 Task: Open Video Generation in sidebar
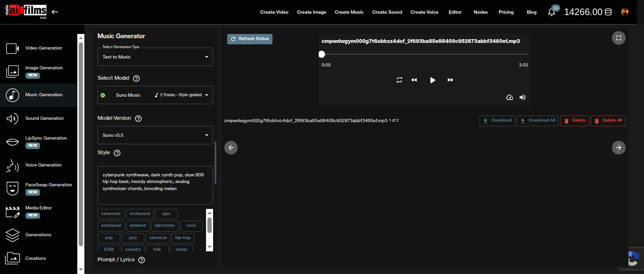click(39, 48)
